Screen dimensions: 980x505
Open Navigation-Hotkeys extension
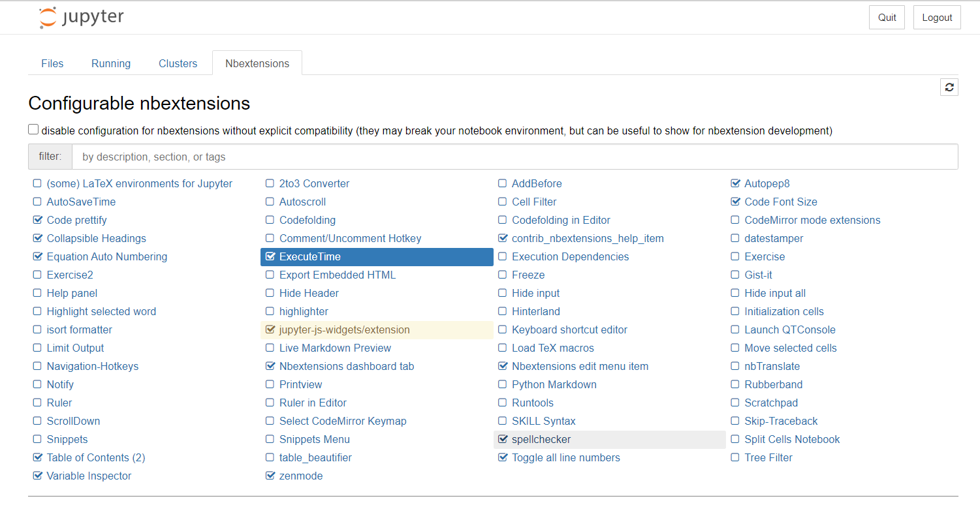(93, 367)
